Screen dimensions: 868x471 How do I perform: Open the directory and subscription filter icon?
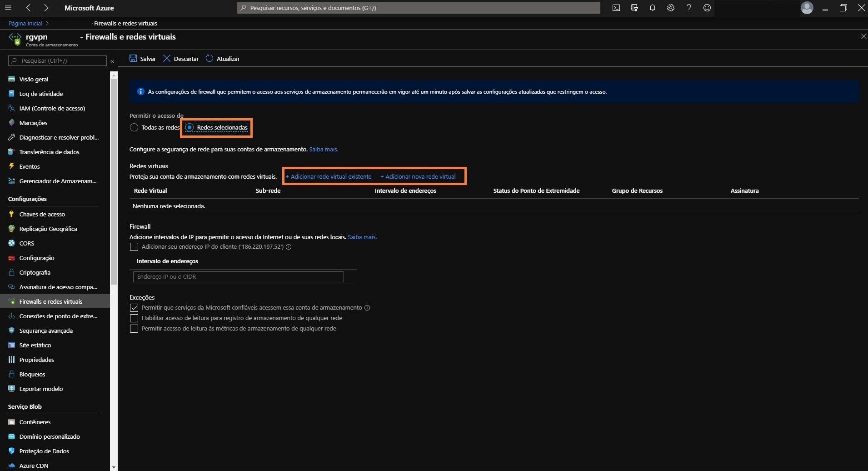[634, 8]
